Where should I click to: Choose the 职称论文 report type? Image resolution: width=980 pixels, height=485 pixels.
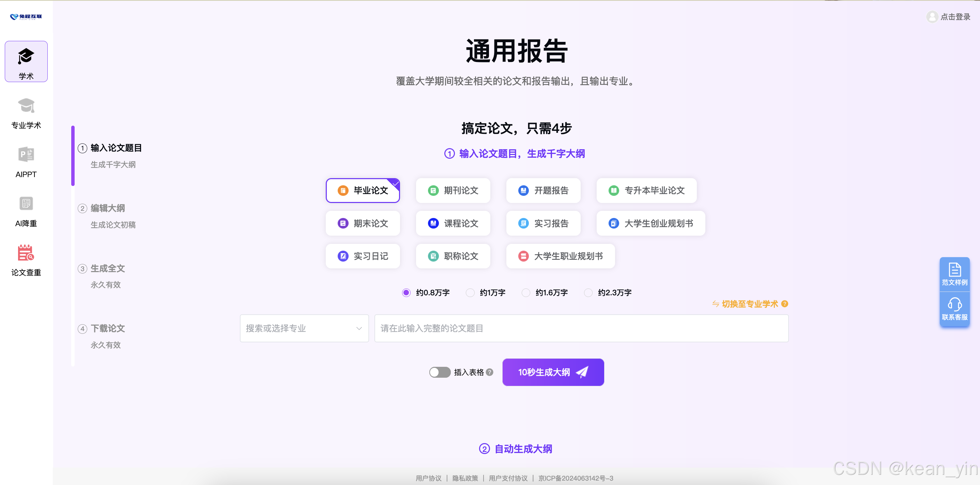tap(453, 256)
